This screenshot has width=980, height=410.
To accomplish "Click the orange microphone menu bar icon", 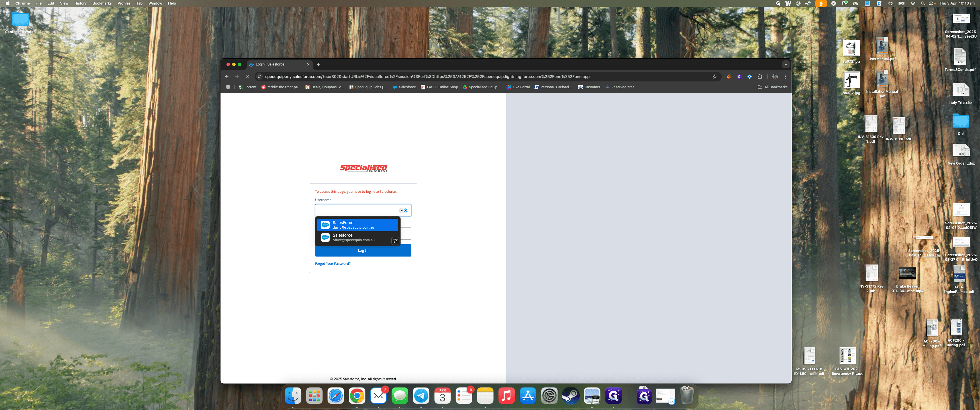I will pyautogui.click(x=821, y=3).
